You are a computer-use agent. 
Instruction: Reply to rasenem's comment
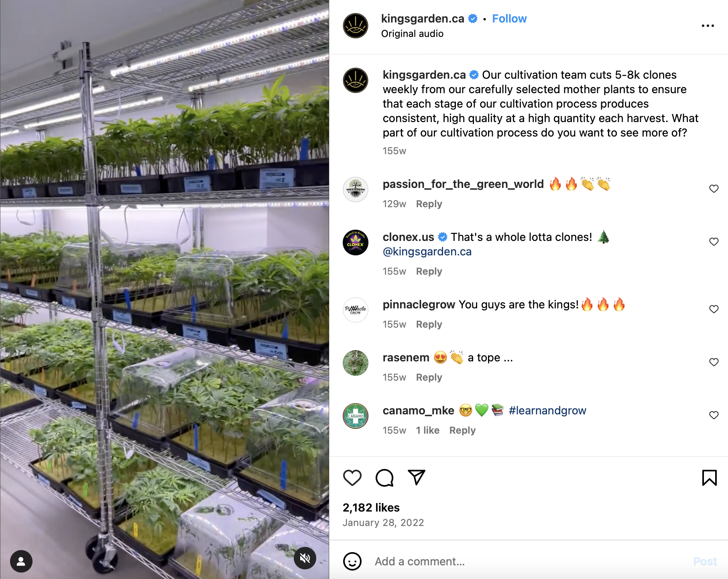(429, 377)
